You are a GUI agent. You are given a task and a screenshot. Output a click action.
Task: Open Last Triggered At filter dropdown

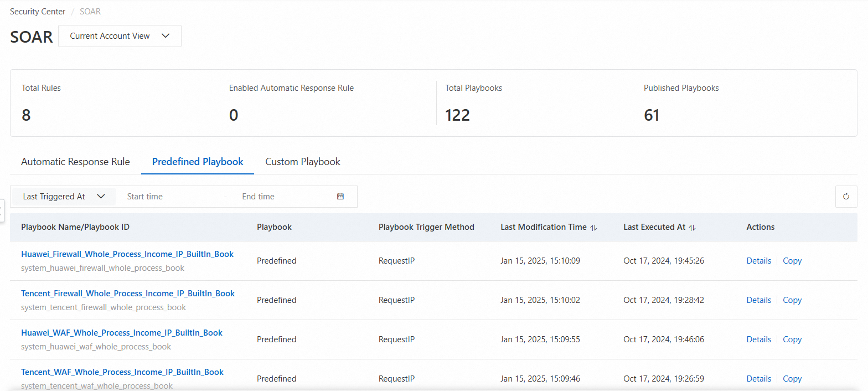[x=64, y=197]
